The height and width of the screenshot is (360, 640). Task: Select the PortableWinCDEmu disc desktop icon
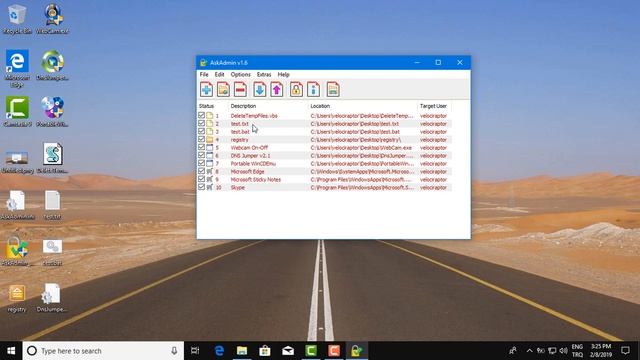52,111
